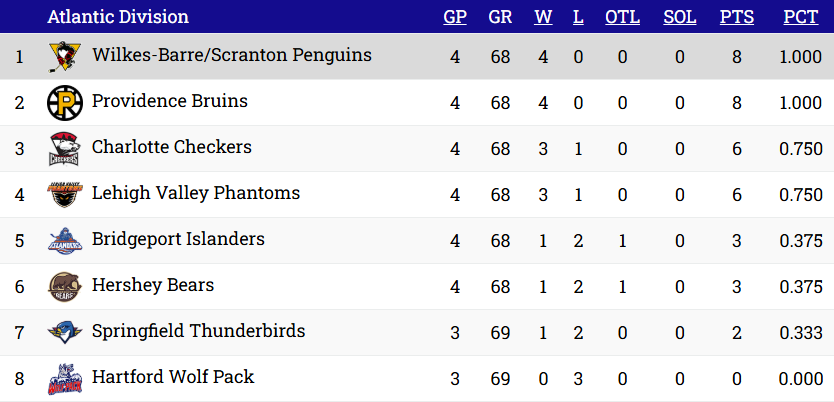Click the Wilkes-Barre/Scranton Penguins logo
Image resolution: width=834 pixels, height=402 pixels.
[63, 57]
